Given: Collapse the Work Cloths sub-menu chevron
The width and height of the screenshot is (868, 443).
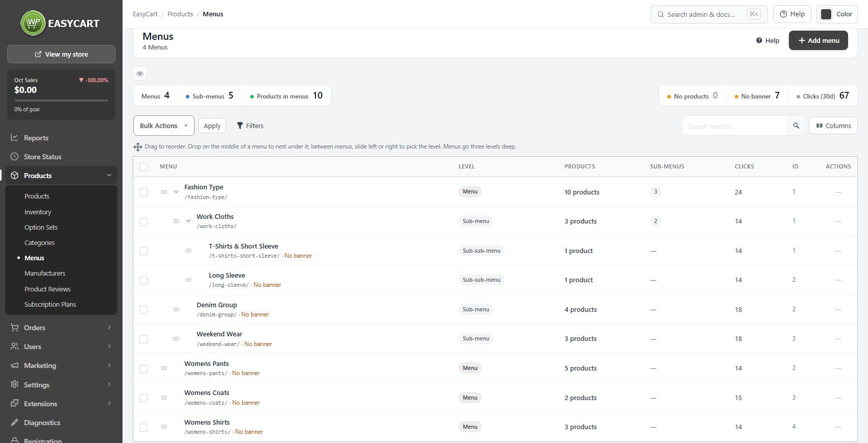Looking at the screenshot, I should pyautogui.click(x=188, y=221).
